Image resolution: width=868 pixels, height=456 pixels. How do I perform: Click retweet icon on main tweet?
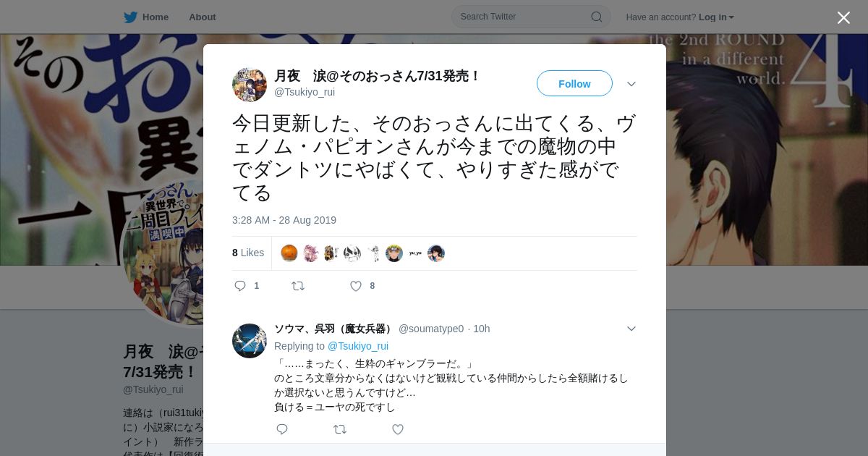pos(298,286)
